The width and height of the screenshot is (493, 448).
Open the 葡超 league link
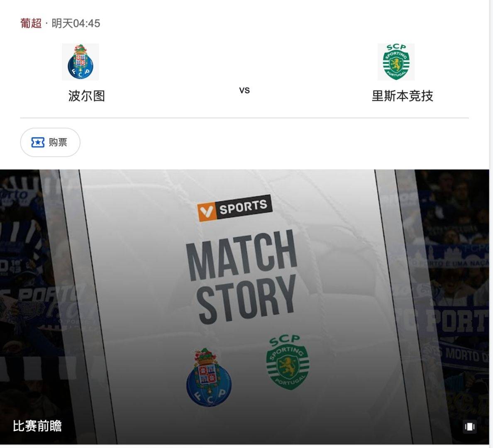pos(31,23)
